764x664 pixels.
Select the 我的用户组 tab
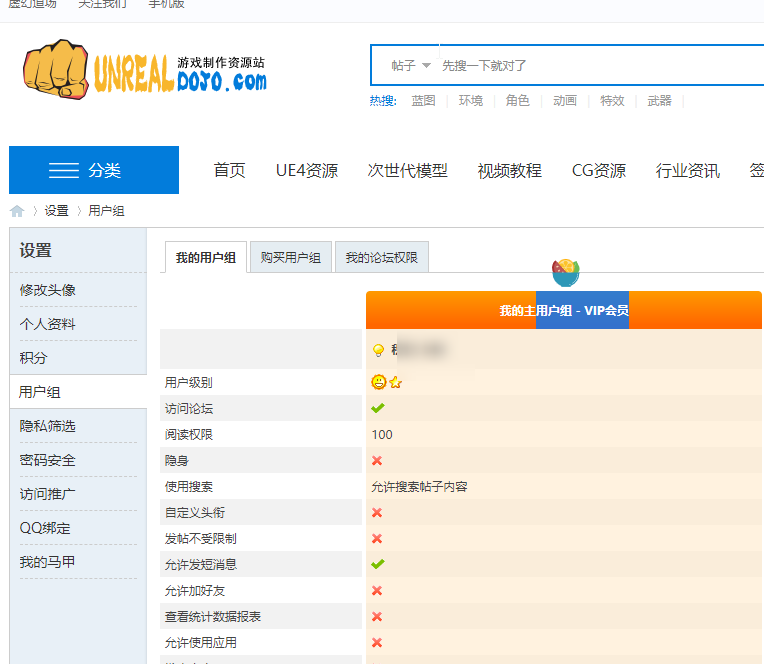click(x=206, y=257)
